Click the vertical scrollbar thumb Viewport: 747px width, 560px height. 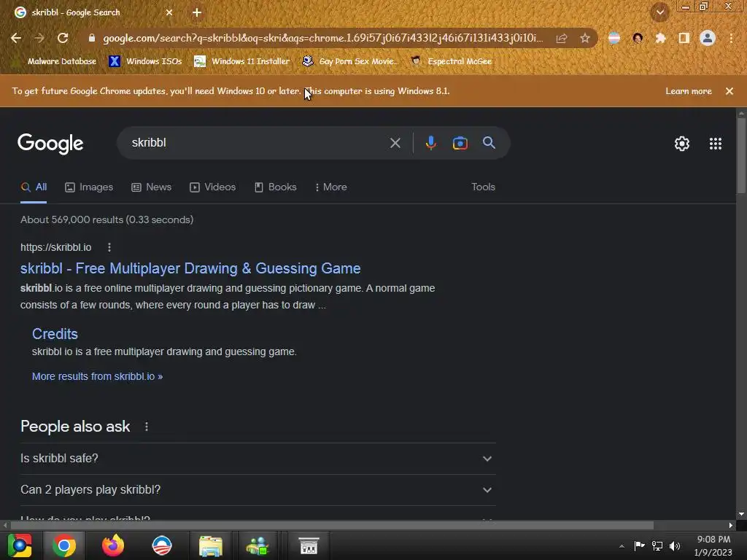[741, 155]
